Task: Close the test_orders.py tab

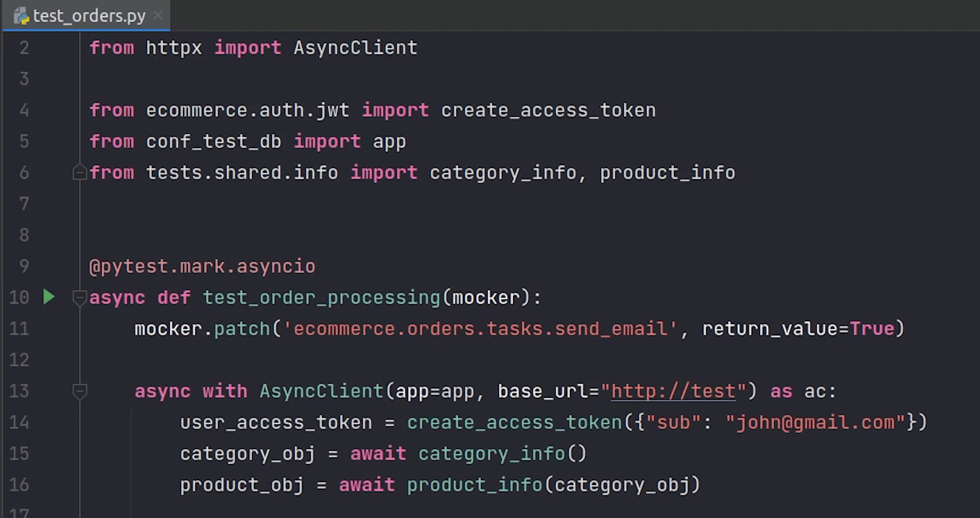Action: coord(158,16)
